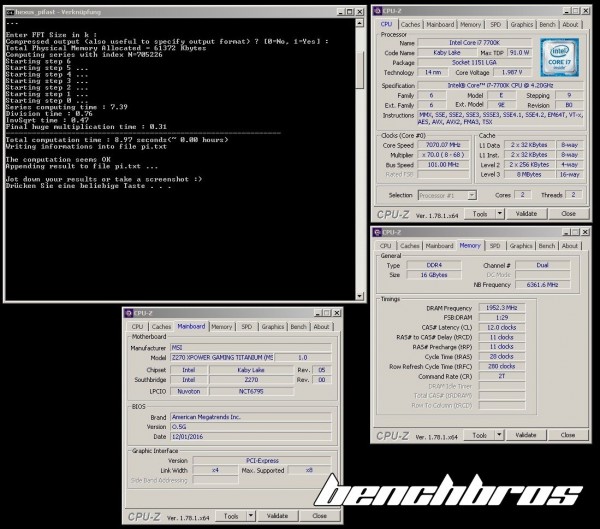The image size is (600, 529).
Task: Click the Tools button in the Memory window
Action: pos(479,435)
